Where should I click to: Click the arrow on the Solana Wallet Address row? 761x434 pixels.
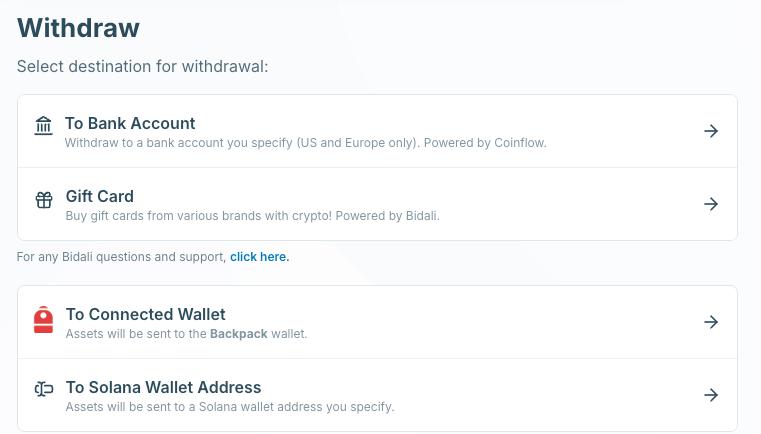711,395
